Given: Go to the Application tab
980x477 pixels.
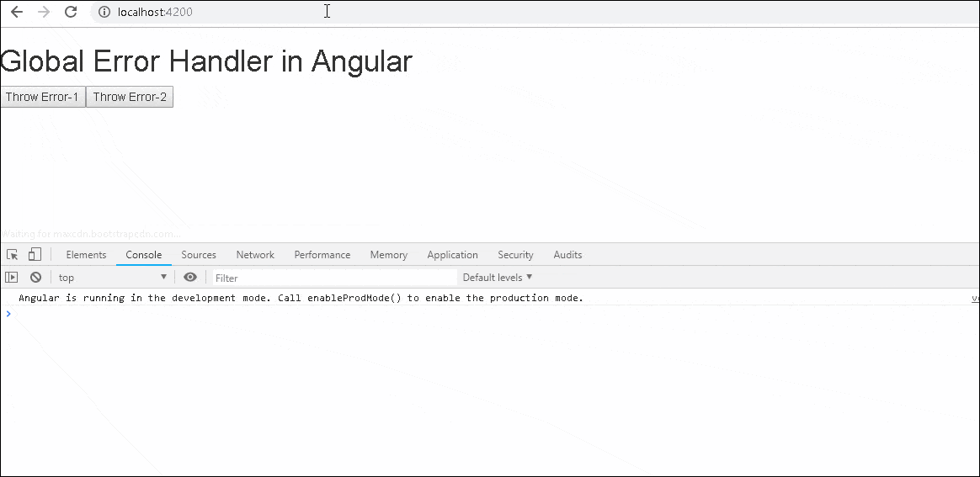Looking at the screenshot, I should point(452,255).
